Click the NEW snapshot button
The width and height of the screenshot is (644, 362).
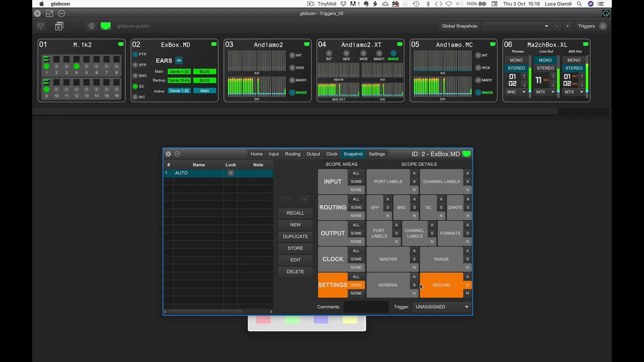point(295,225)
